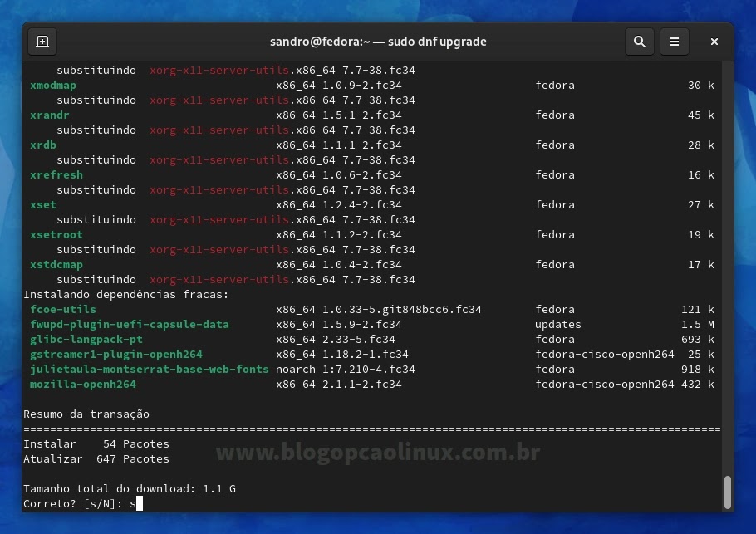Click 'Tamanho total do download: 1.1 G'
The image size is (756, 534).
[x=130, y=488]
